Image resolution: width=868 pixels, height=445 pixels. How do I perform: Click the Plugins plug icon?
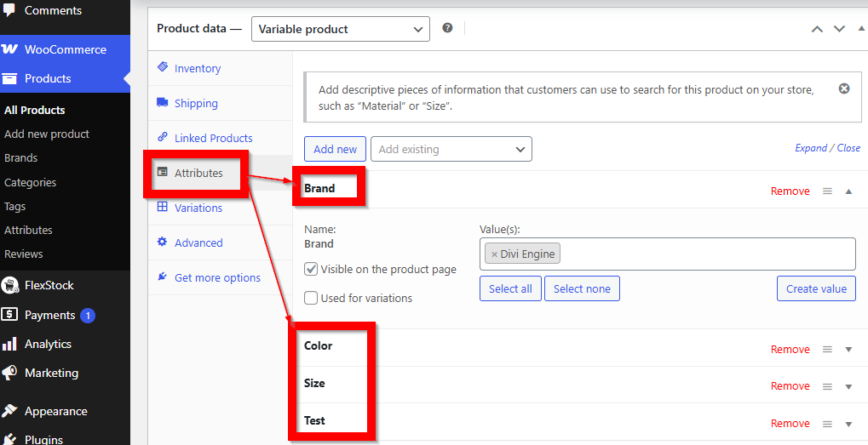(x=9, y=439)
